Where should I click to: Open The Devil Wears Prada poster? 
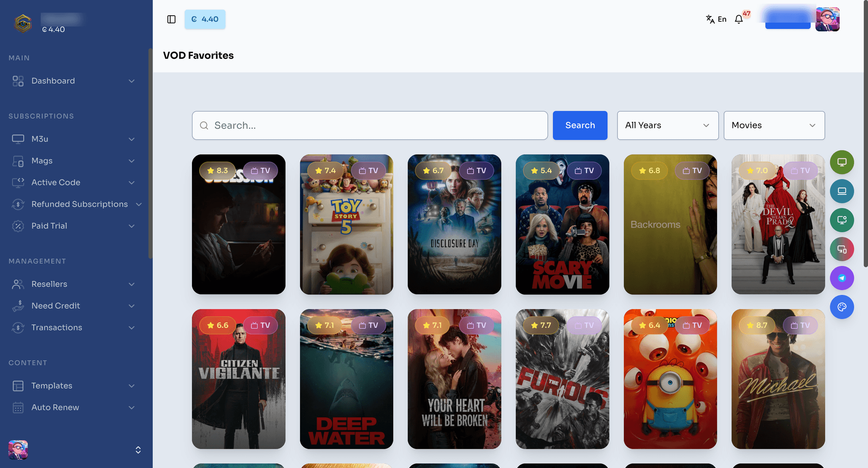click(778, 224)
